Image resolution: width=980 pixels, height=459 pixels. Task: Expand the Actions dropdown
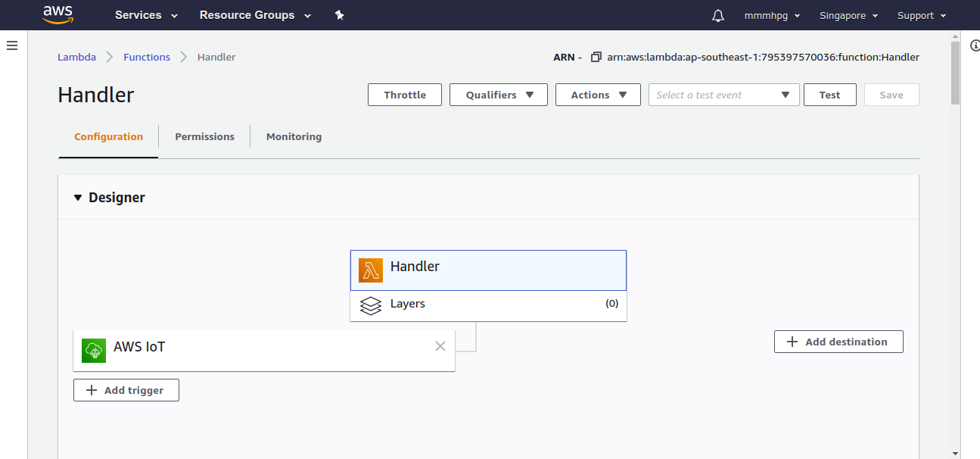coord(598,95)
